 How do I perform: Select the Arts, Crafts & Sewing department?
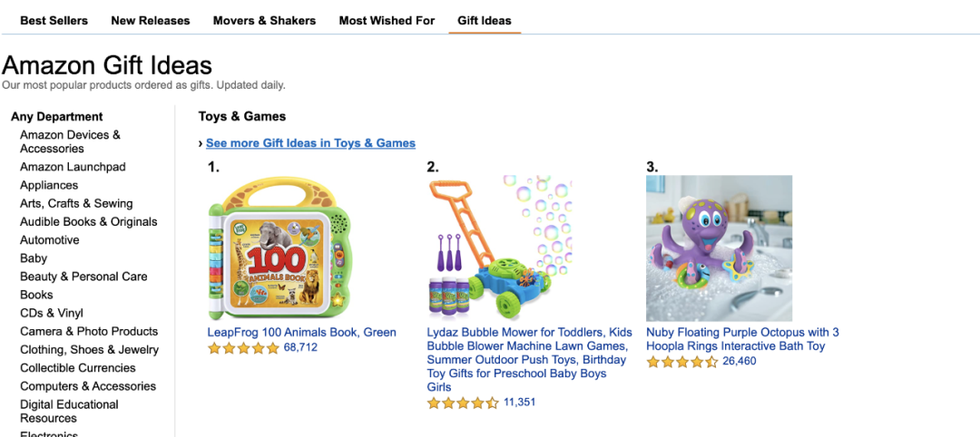click(x=76, y=204)
